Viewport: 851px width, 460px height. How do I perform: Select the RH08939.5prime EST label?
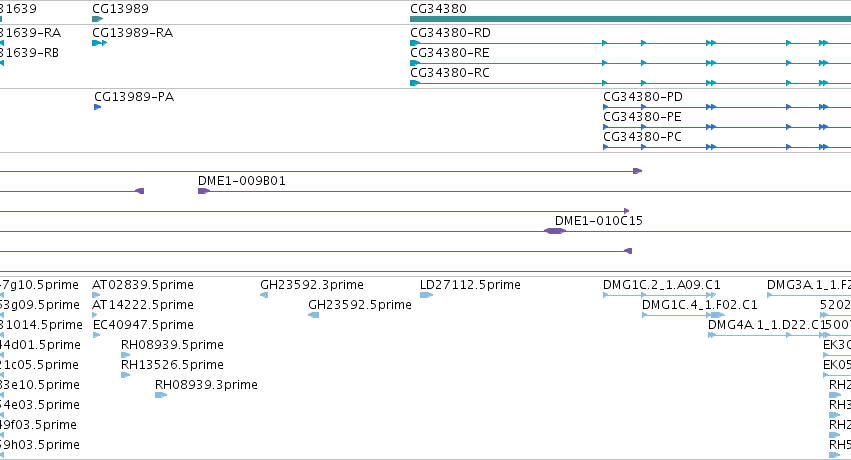click(172, 345)
